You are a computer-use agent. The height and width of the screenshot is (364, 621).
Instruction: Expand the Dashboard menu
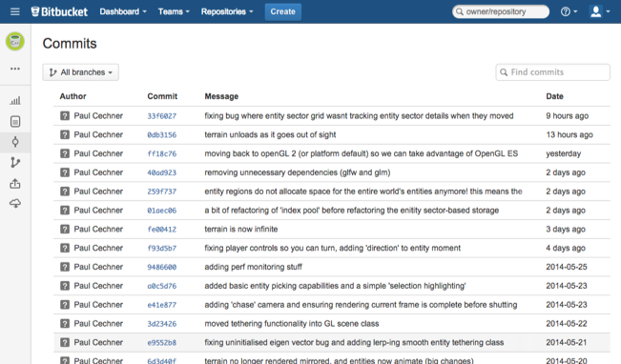pos(123,11)
